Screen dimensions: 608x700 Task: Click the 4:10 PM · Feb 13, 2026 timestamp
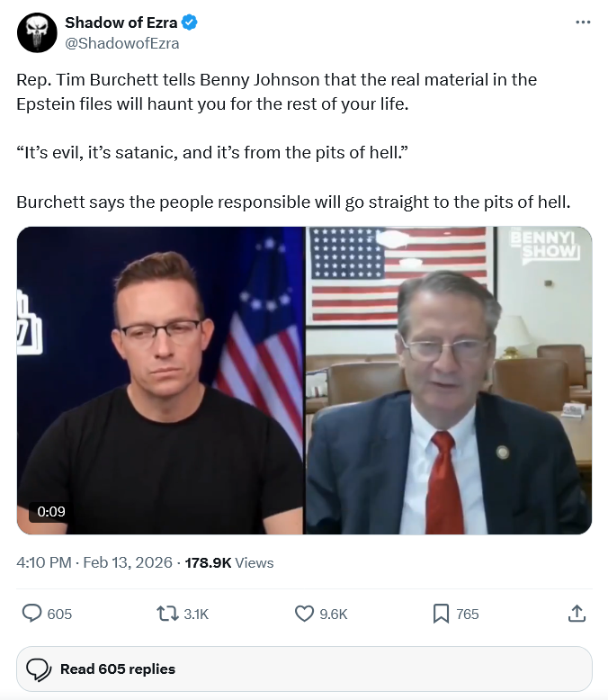(x=95, y=562)
